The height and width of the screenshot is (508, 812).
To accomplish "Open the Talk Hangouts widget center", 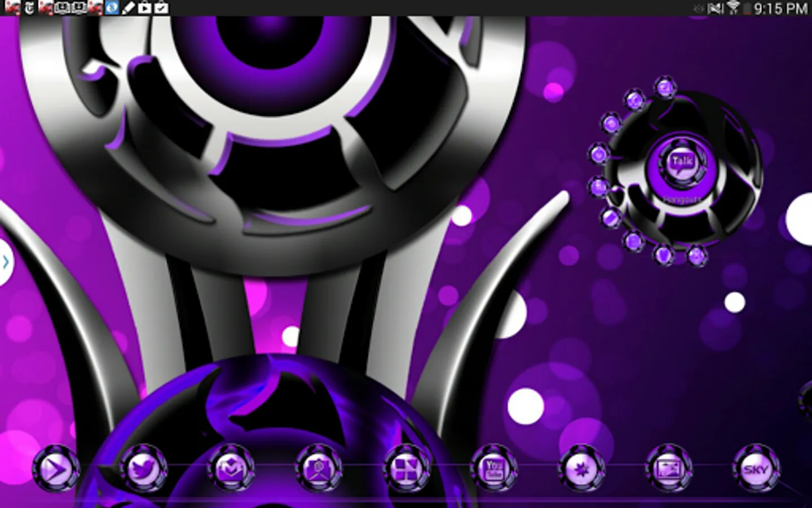I will coord(682,165).
